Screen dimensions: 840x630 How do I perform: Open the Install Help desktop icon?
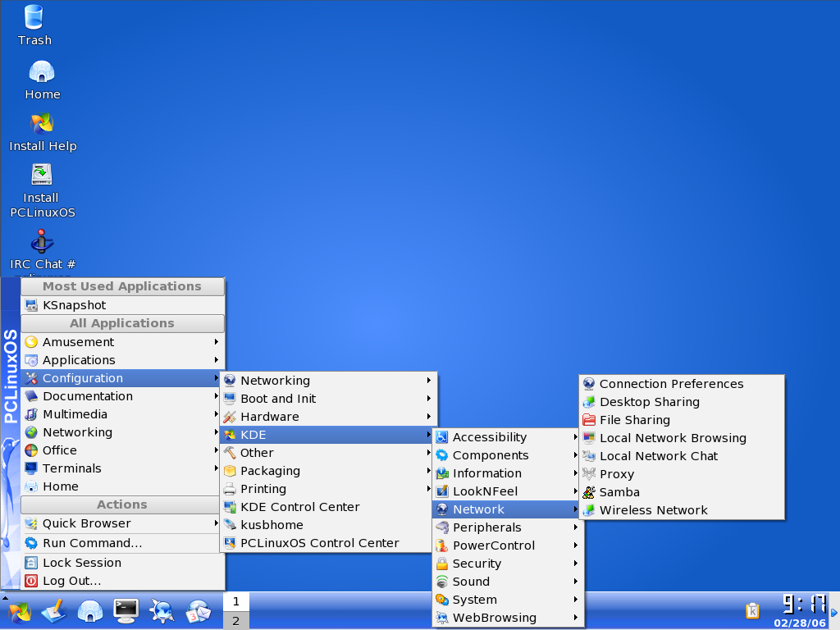[43, 132]
